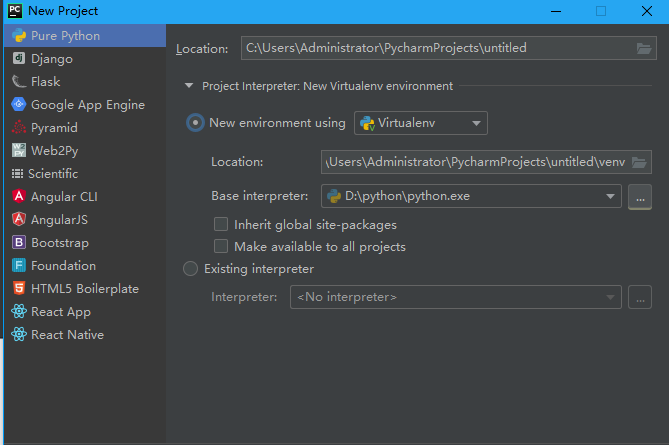Select Pure Python project type

65,36
